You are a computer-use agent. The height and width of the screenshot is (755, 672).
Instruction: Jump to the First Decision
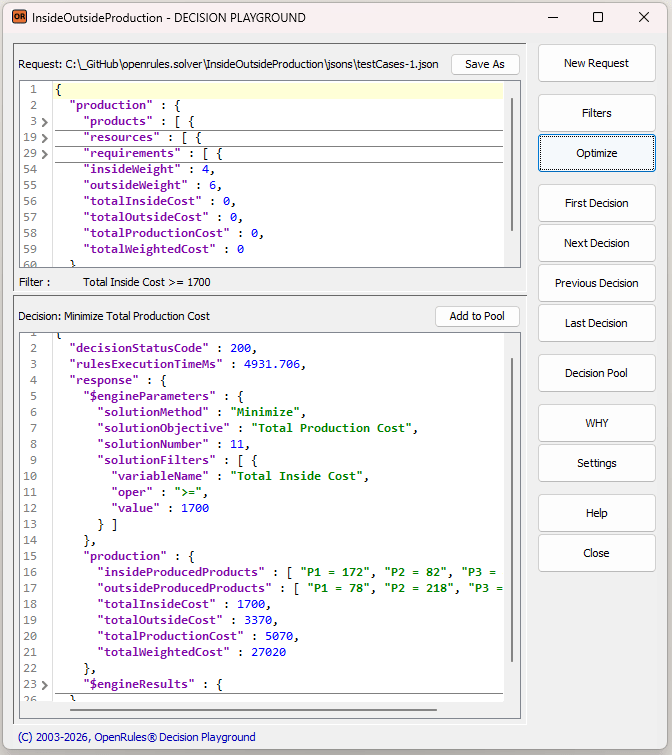[x=596, y=203]
